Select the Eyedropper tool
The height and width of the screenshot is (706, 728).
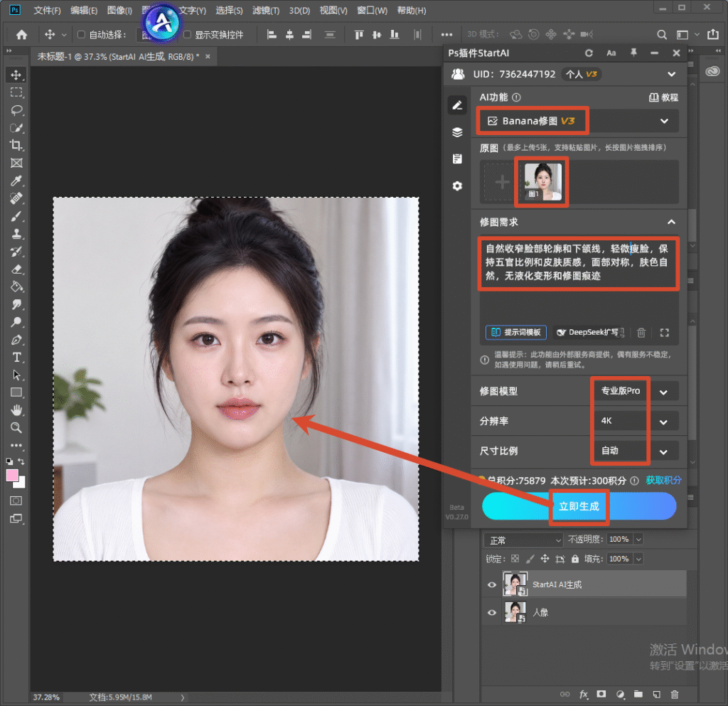pyautogui.click(x=16, y=181)
